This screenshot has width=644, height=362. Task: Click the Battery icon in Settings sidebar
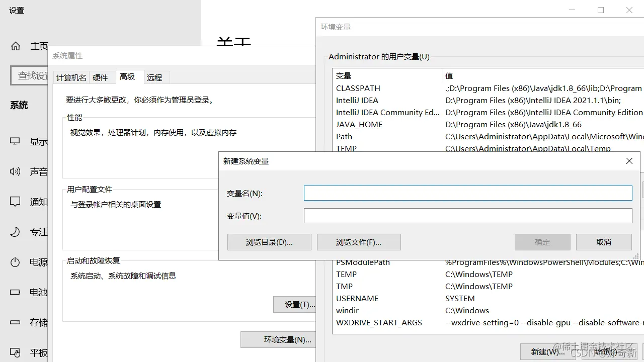coord(15,292)
